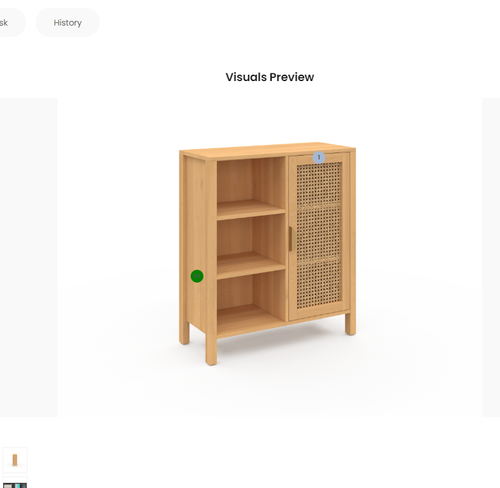Click the gray next-image strip right of the preview
The width and height of the screenshot is (500, 488).
pos(491,257)
